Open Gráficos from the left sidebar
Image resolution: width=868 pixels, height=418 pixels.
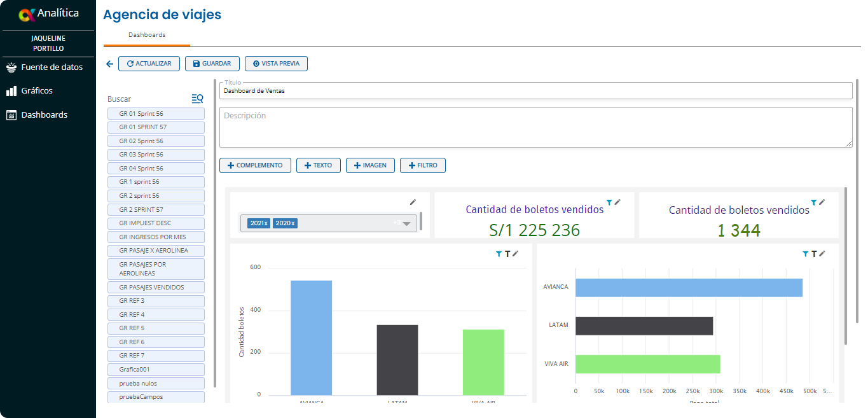click(x=37, y=91)
